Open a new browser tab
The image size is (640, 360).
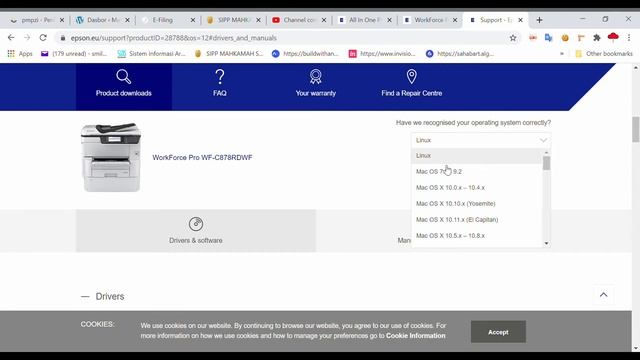539,20
